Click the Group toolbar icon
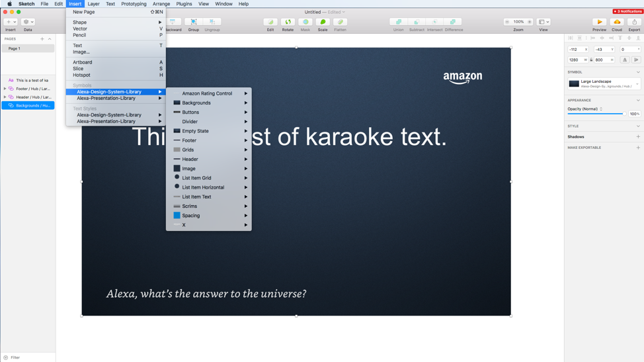The width and height of the screenshot is (644, 362). point(194,22)
